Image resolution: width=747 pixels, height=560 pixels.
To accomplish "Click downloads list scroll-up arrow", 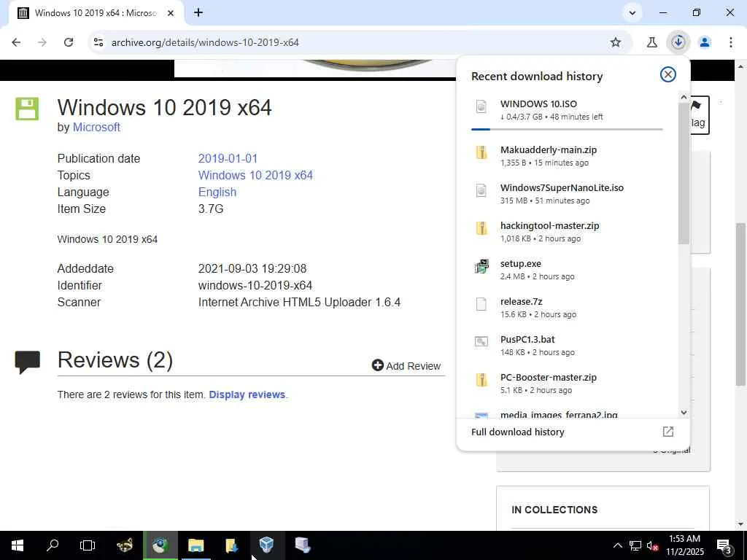I will coord(684,97).
